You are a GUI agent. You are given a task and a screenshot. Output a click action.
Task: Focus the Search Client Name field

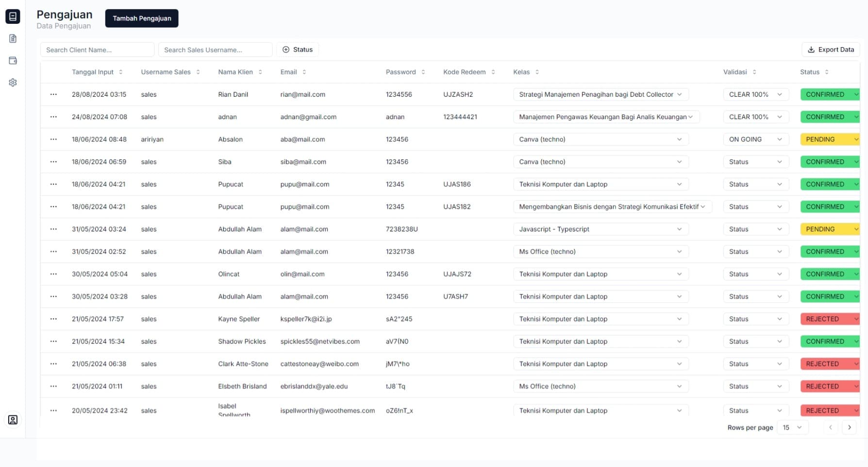tap(97, 50)
